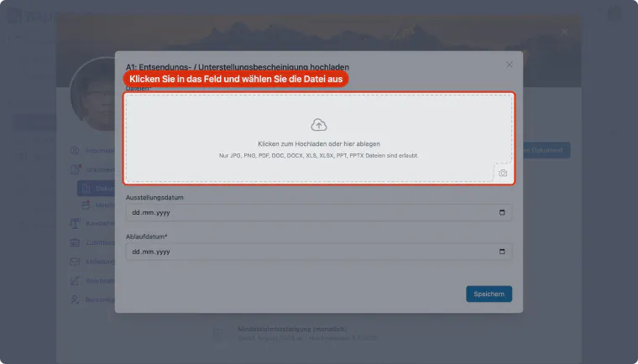
Task: Click the allowed file types hint text
Action: [319, 155]
